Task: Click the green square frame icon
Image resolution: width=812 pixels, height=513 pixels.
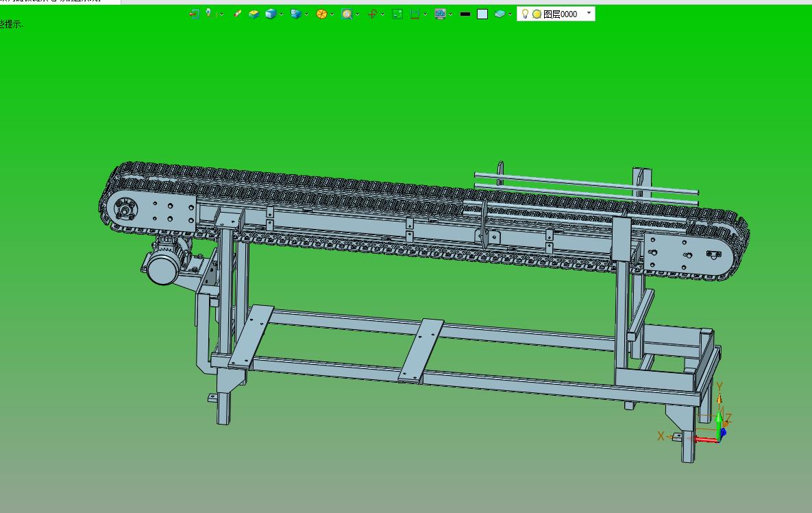Action: [397, 14]
